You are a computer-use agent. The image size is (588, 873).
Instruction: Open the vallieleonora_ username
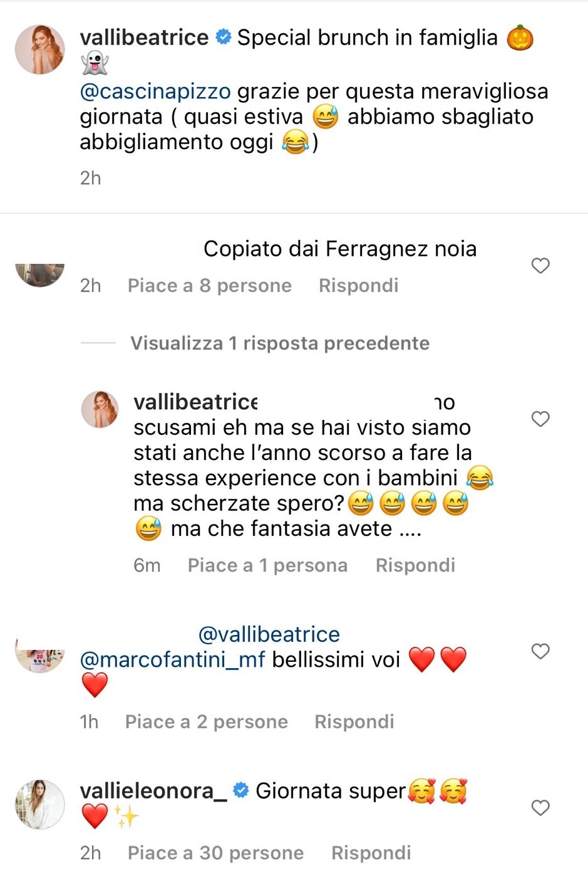coord(153,791)
